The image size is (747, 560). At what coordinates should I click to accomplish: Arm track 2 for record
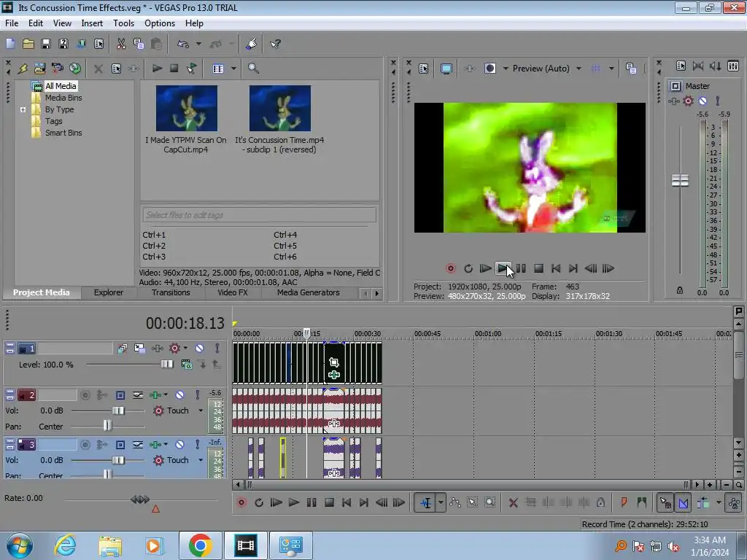[85, 395]
